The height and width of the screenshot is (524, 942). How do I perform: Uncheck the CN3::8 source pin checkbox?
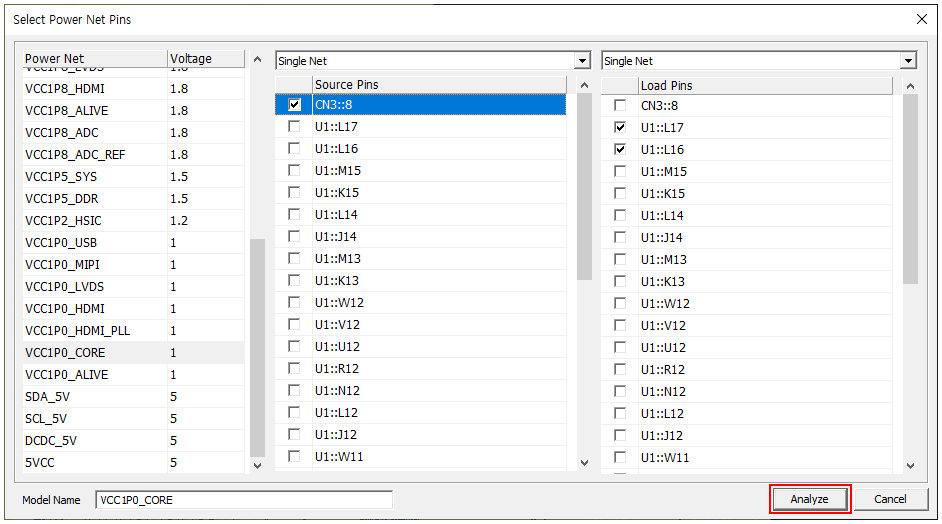(294, 104)
